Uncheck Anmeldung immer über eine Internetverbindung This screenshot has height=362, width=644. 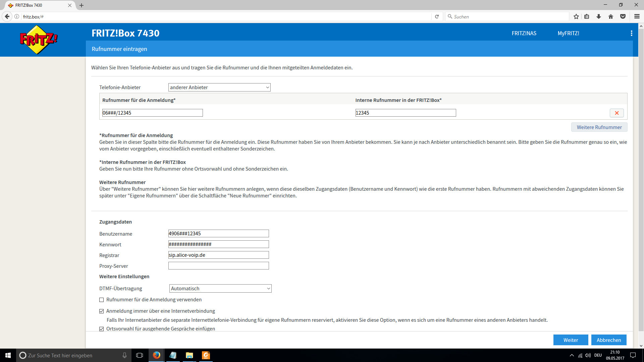point(102,311)
